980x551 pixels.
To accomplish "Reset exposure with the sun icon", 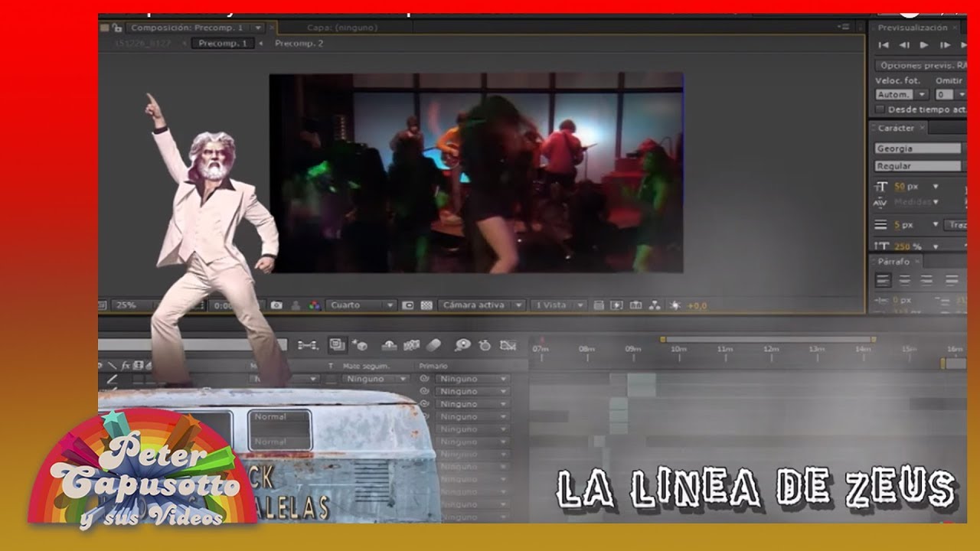I will click(675, 305).
